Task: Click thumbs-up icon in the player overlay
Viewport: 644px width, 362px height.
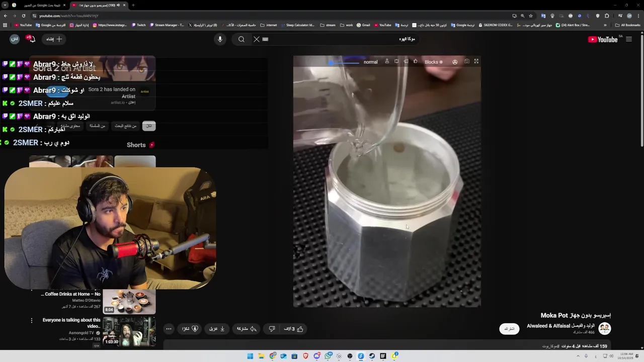Action: pyautogui.click(x=415, y=61)
